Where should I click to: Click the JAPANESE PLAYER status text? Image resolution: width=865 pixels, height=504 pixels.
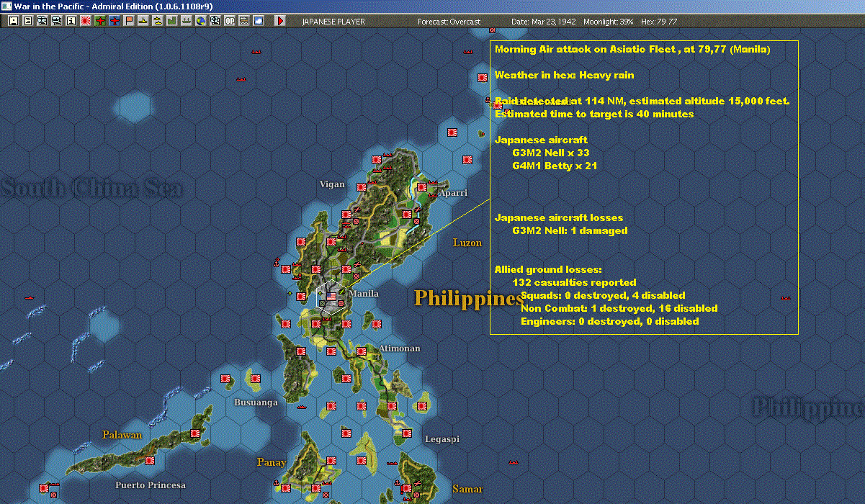333,22
